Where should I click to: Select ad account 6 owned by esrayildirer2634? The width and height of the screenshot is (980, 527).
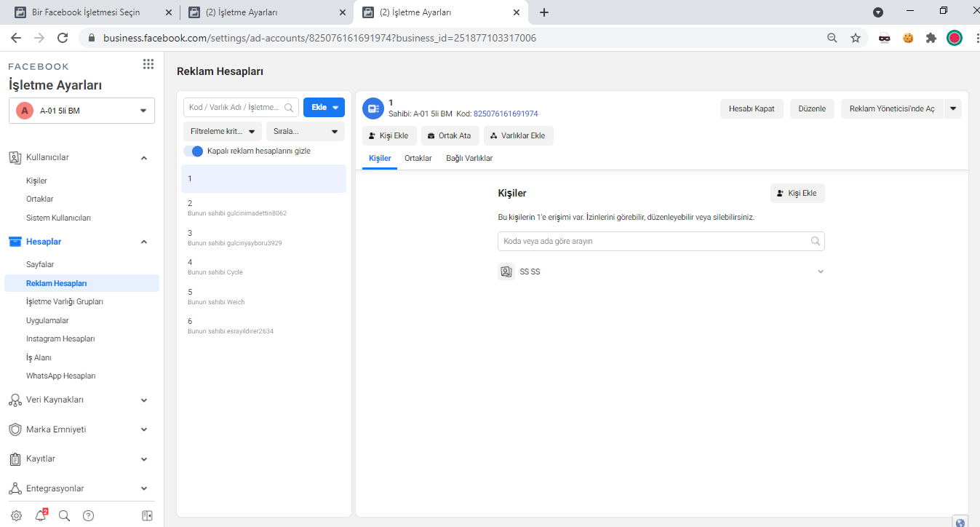click(263, 325)
